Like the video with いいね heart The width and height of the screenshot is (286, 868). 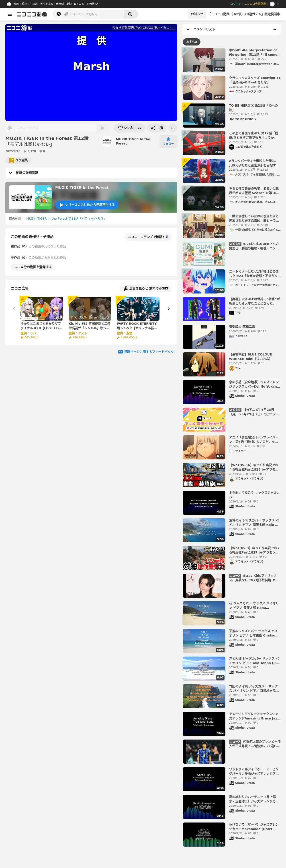tap(130, 128)
